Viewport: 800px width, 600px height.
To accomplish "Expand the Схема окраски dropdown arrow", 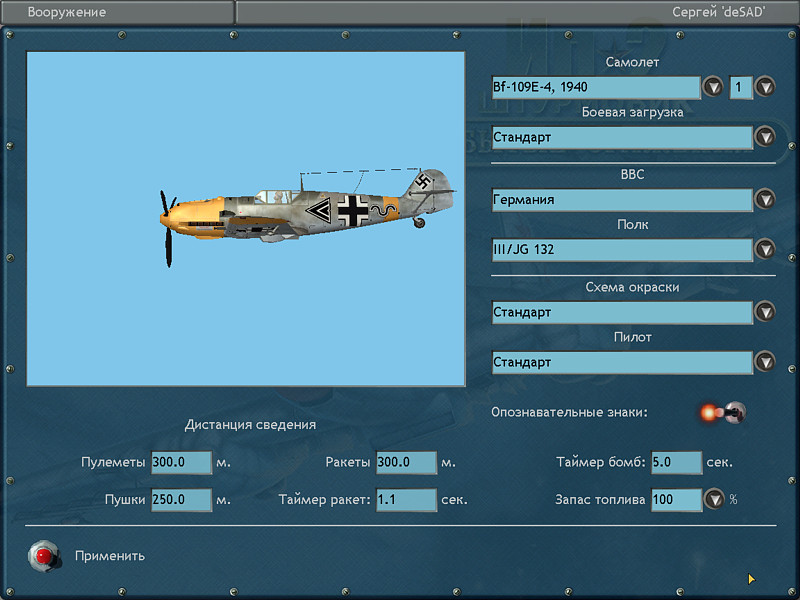I will click(x=765, y=312).
